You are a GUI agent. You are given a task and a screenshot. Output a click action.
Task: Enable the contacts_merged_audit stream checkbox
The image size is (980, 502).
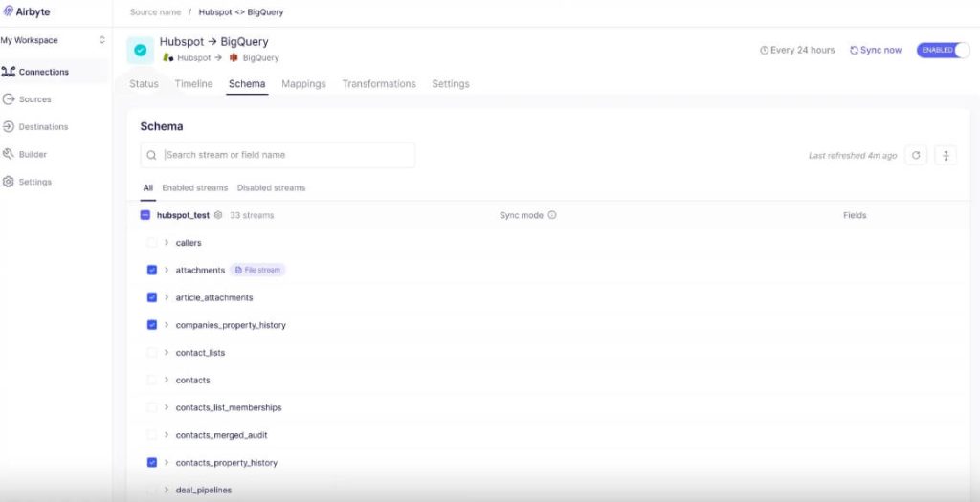tap(152, 435)
